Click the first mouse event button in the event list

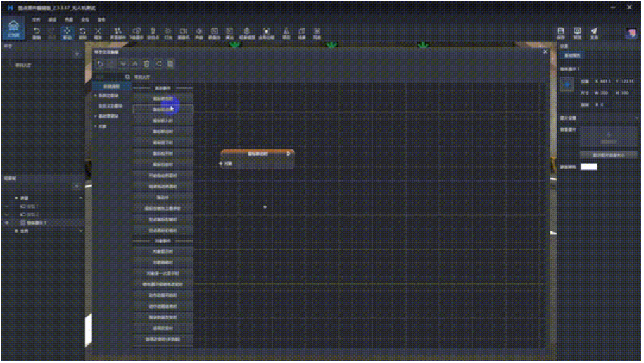click(163, 99)
